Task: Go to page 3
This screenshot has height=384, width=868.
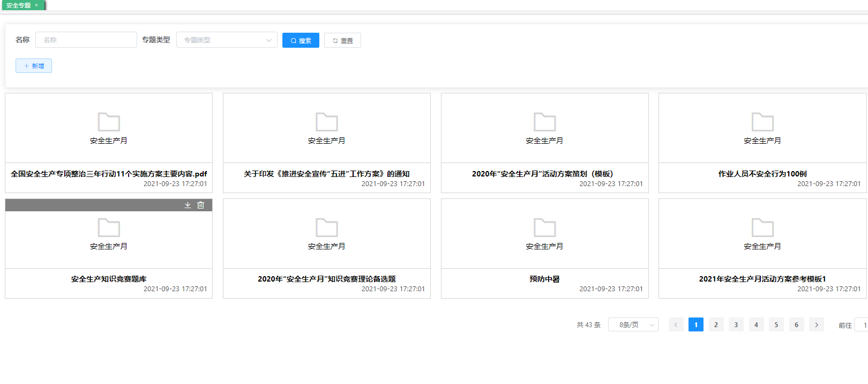Action: (x=736, y=324)
